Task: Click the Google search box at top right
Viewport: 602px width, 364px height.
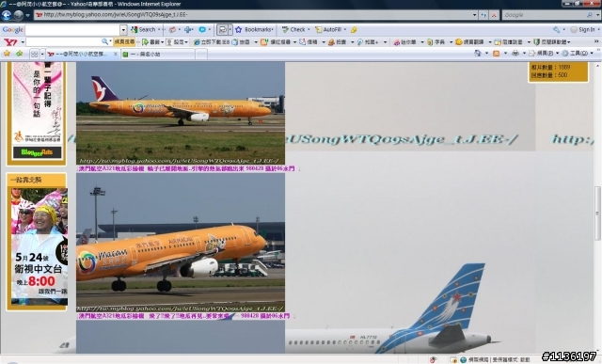Action: pyautogui.click(x=544, y=15)
